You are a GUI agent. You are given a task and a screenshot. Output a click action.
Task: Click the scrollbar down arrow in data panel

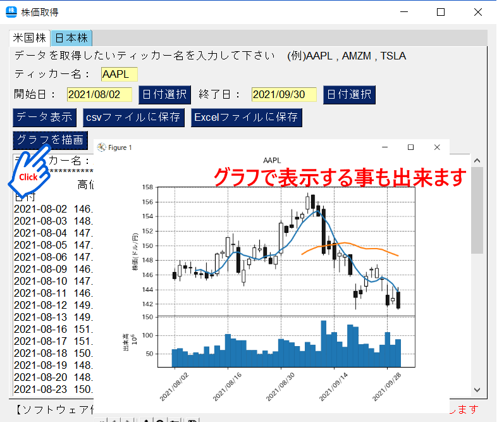tap(477, 390)
